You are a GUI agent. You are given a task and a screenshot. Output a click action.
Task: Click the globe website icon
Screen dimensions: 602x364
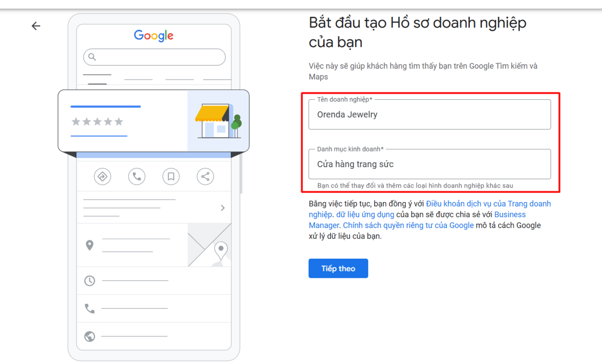point(90,337)
